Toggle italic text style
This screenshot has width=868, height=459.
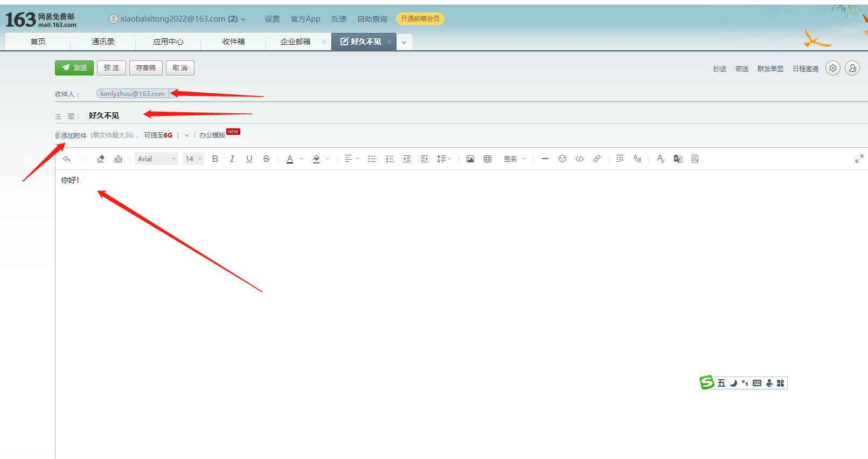tap(232, 159)
